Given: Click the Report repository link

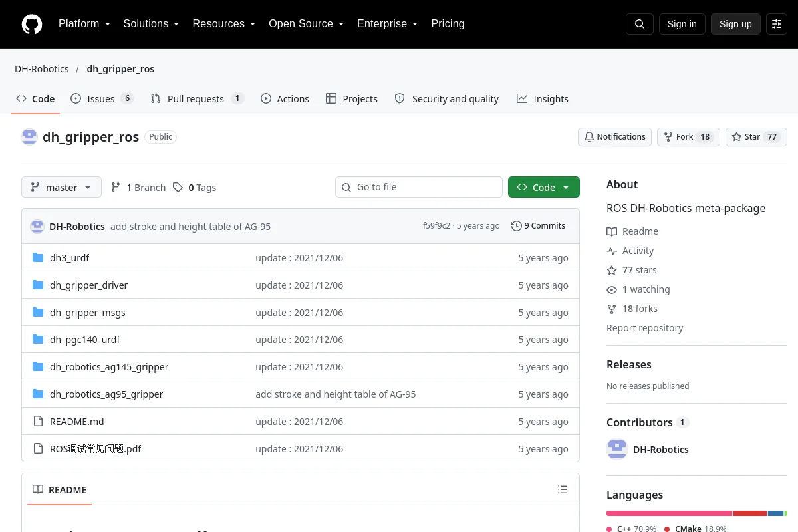Looking at the screenshot, I should point(645,328).
